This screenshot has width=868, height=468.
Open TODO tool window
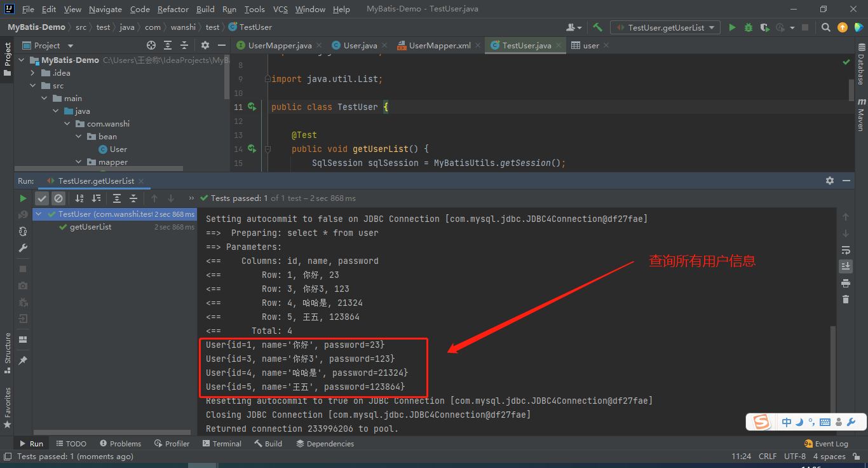tap(71, 444)
